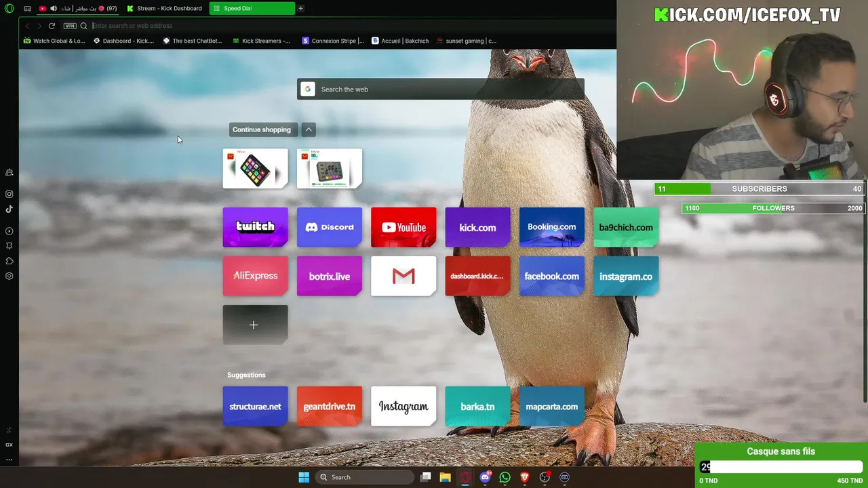Click the Continue shopping button
This screenshot has height=488, width=868.
(x=262, y=129)
